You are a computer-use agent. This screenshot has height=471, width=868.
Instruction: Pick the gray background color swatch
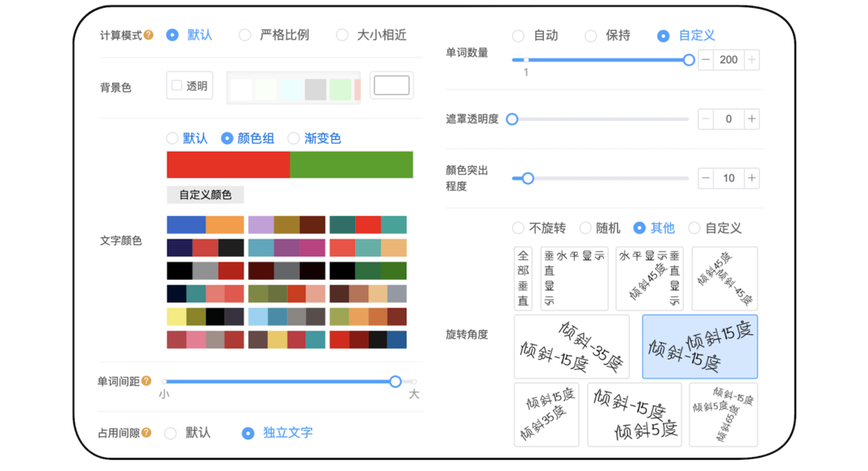315,89
